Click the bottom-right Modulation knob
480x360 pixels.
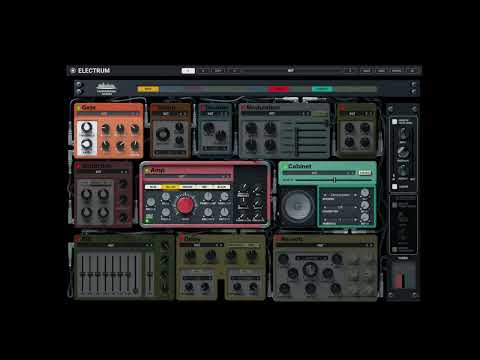click(x=270, y=145)
